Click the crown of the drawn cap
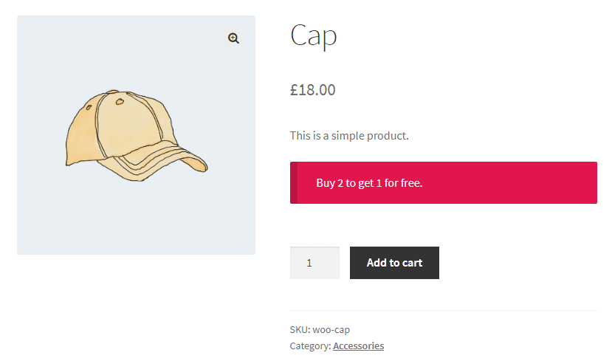Image resolution: width=612 pixels, height=364 pixels. click(x=111, y=118)
